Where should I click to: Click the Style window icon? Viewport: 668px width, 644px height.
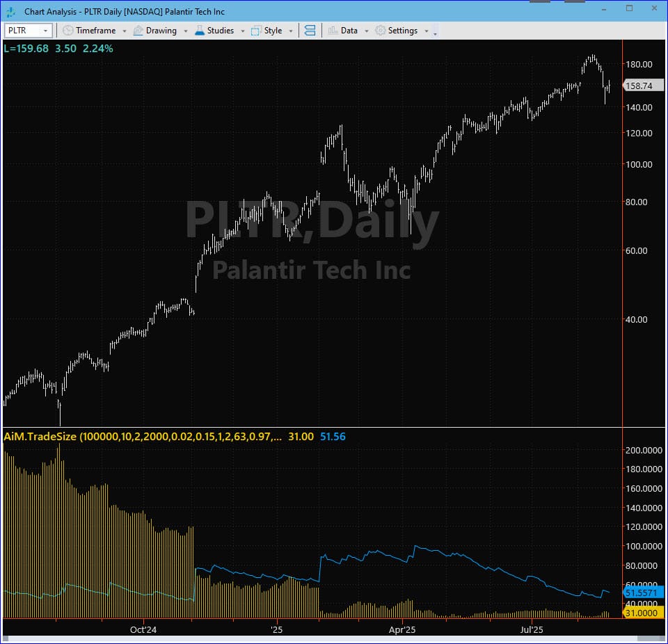(x=255, y=31)
